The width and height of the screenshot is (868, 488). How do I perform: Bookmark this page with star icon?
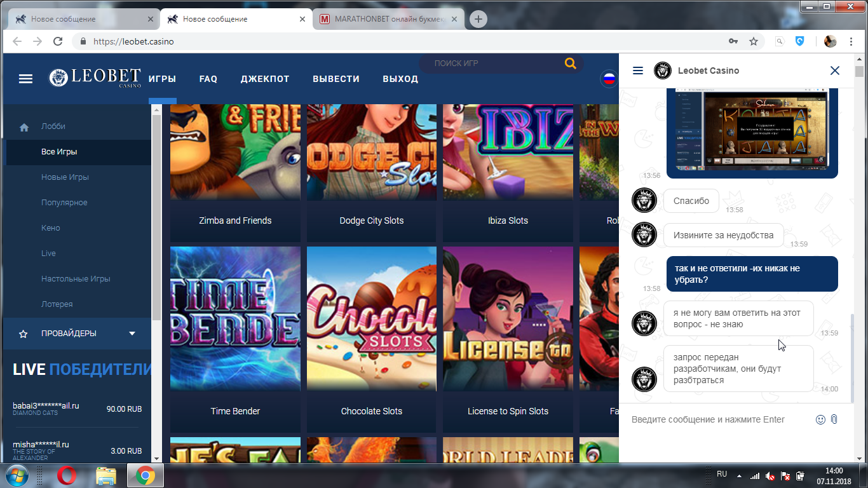[x=754, y=41]
